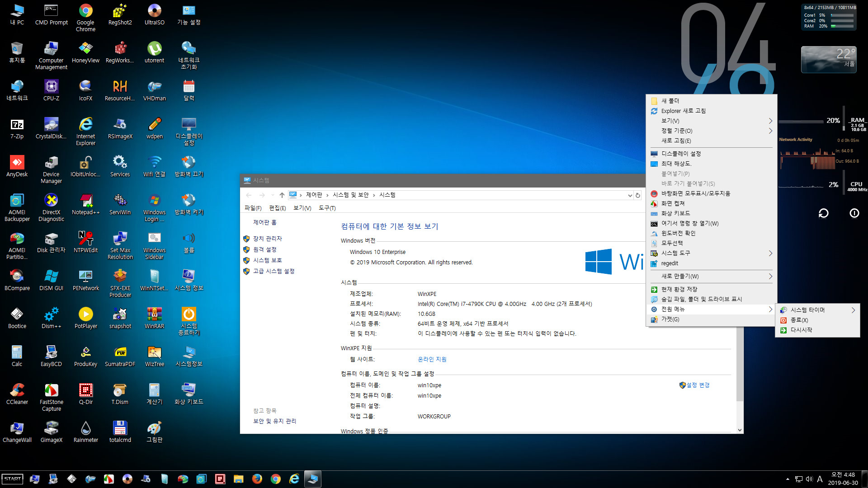The image size is (868, 488).
Task: Choose regedit from context menu
Action: coord(711,263)
